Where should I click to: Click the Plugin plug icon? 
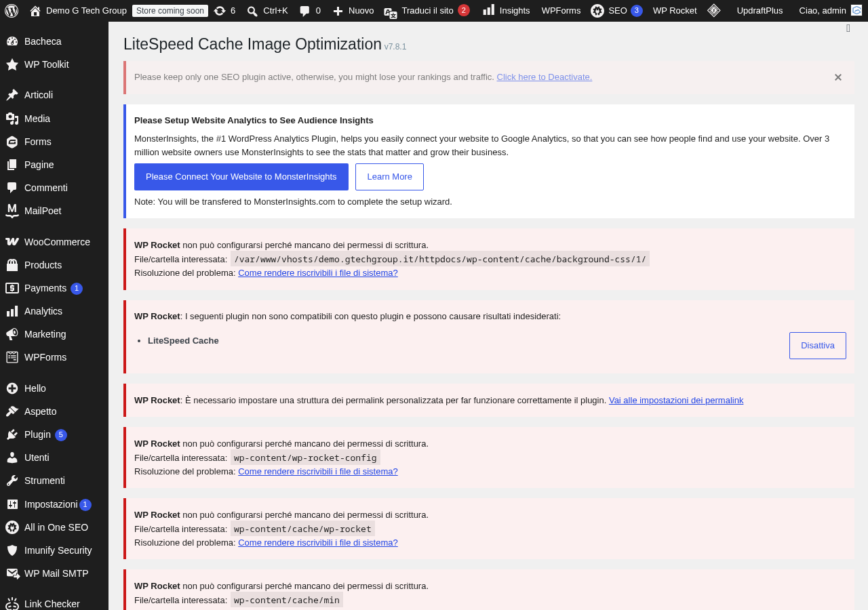12,434
